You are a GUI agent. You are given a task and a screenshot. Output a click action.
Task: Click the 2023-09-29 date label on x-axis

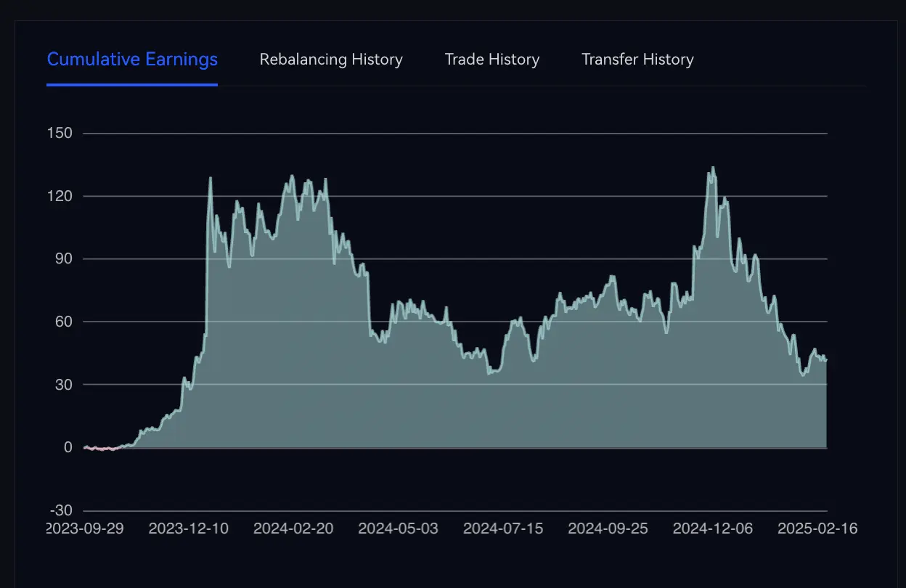tap(85, 528)
